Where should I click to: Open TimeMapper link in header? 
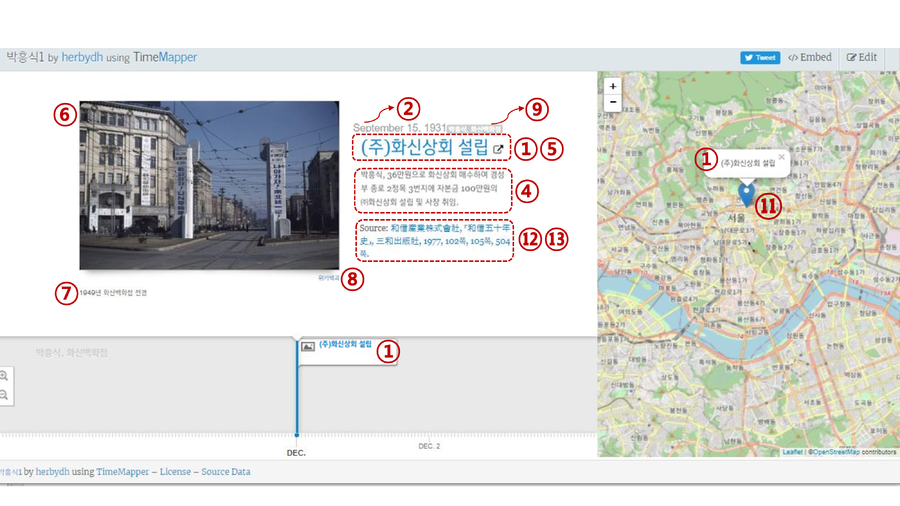coord(165,57)
